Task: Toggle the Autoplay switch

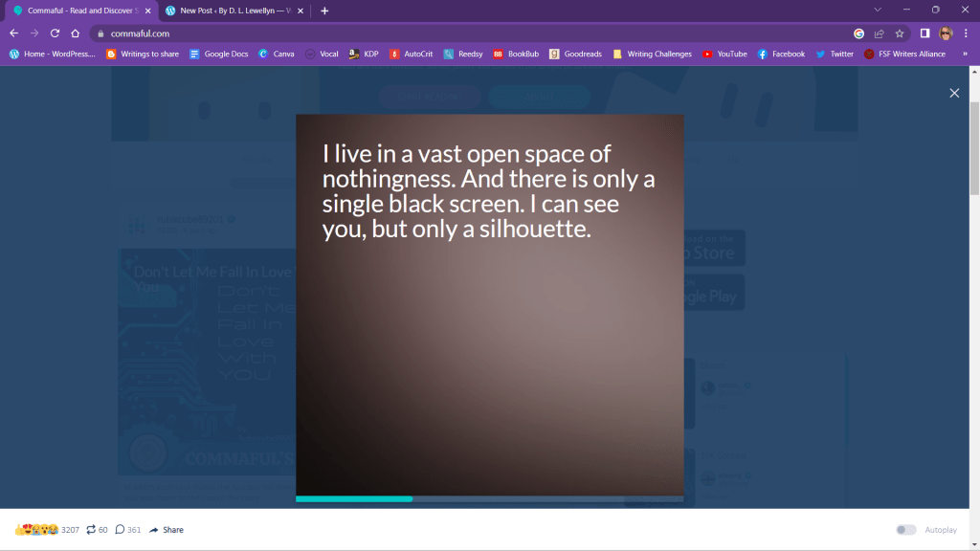Action: (905, 530)
